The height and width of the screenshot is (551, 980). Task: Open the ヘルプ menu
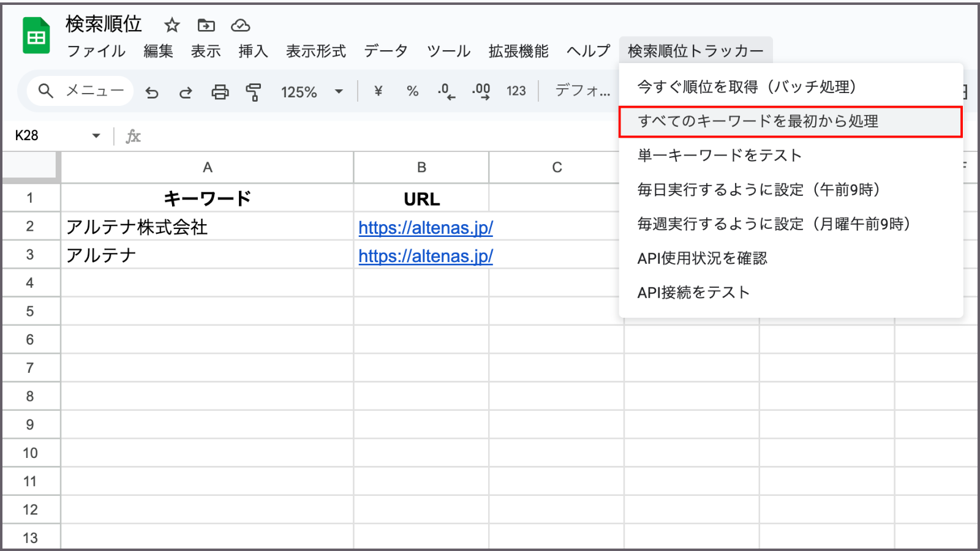click(x=589, y=51)
